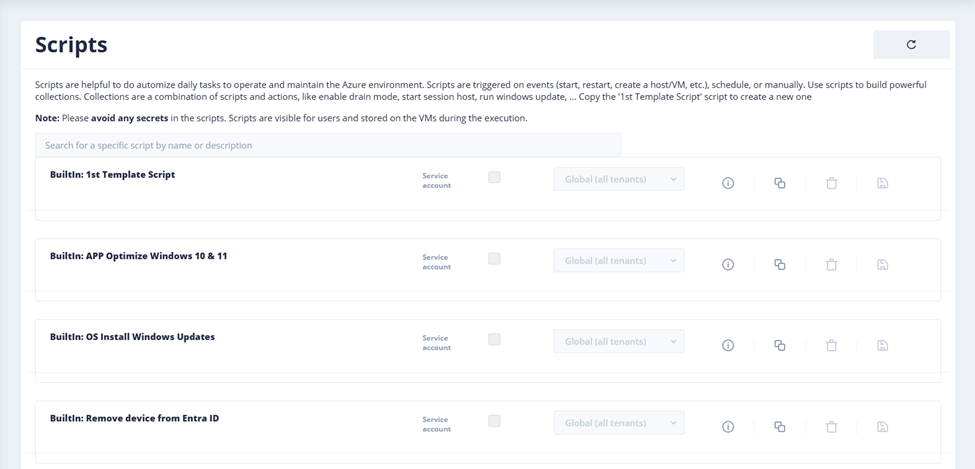Copy the 1st Template Script
Image resolution: width=975 pixels, height=469 pixels.
click(780, 183)
